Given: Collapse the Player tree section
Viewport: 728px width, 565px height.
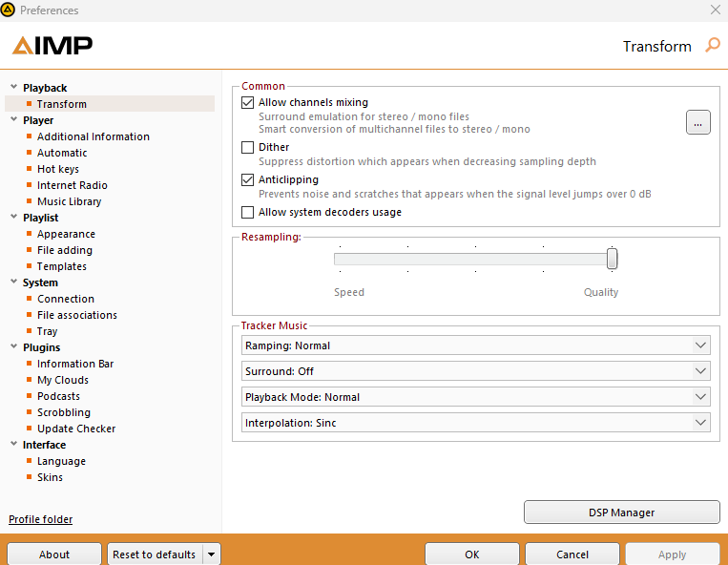Looking at the screenshot, I should click(14, 119).
